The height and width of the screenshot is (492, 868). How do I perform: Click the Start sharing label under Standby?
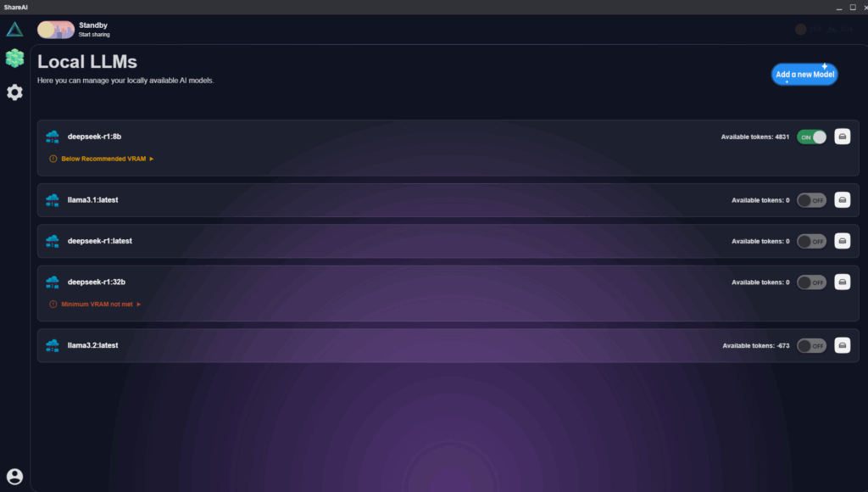pos(94,34)
